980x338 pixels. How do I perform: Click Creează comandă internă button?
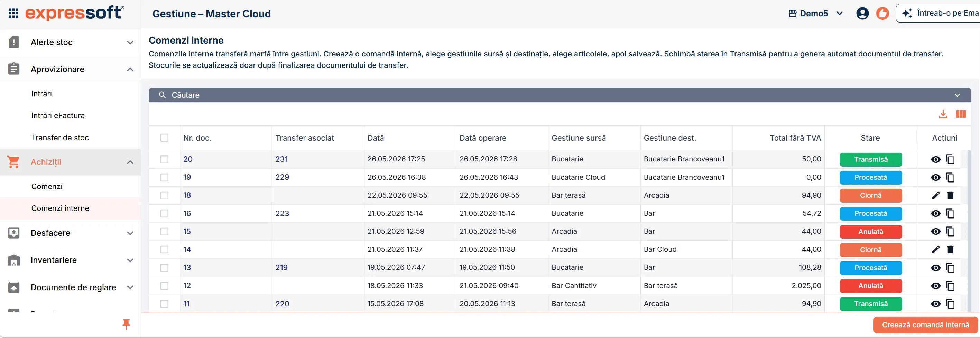coord(925,324)
